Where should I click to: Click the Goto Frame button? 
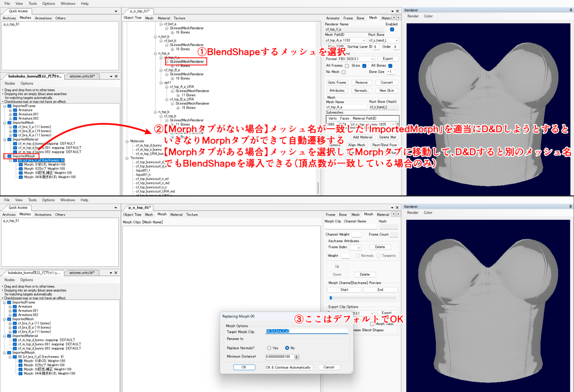(x=337, y=82)
